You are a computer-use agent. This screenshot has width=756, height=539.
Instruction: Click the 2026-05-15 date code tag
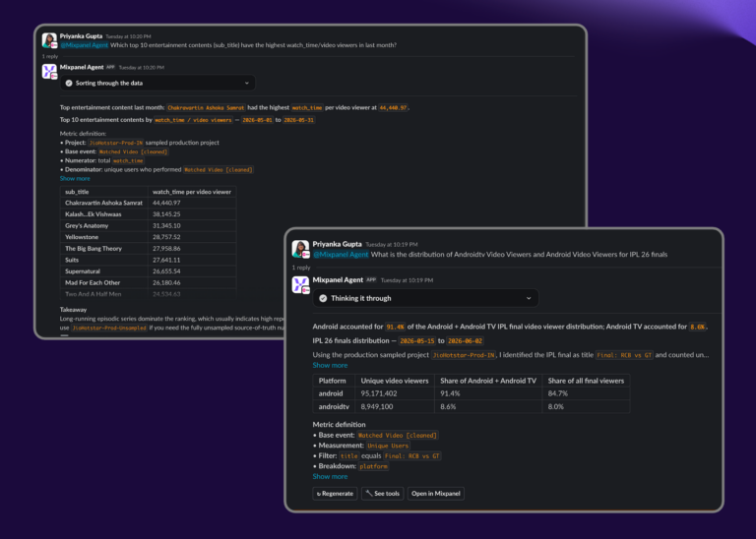click(417, 340)
